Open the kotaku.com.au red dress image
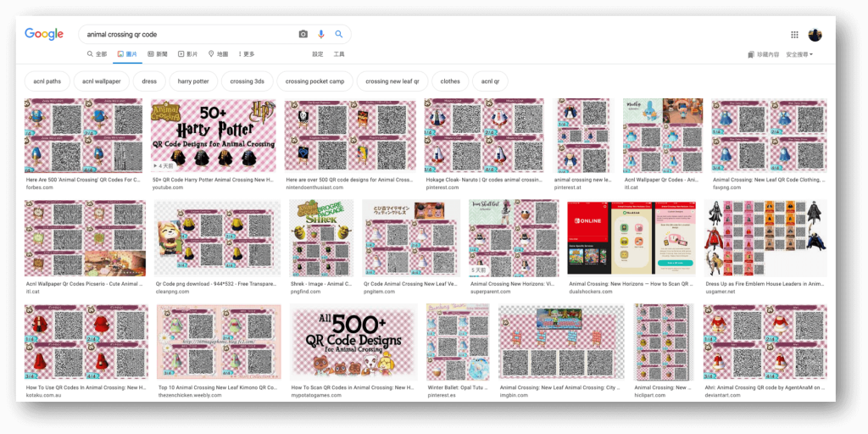868x434 pixels. (x=86, y=342)
